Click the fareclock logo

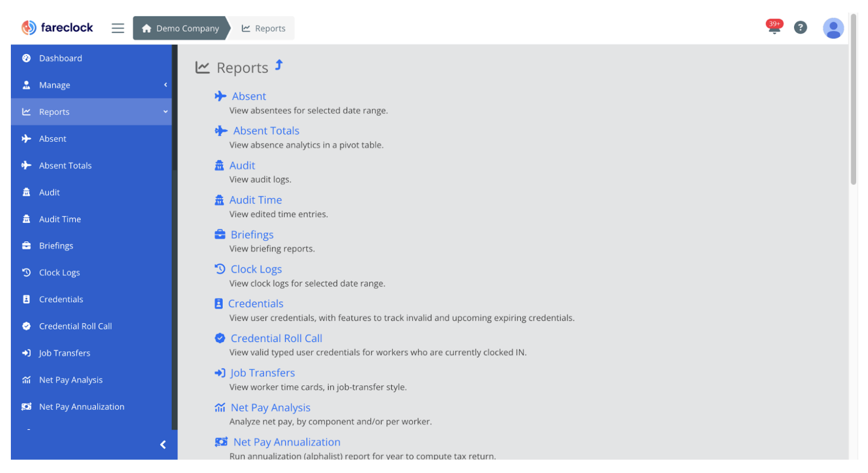pyautogui.click(x=57, y=28)
